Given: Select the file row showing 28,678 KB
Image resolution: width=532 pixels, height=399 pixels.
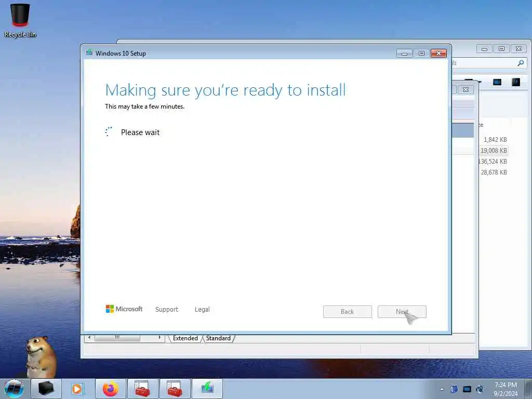Looking at the screenshot, I should click(494, 172).
